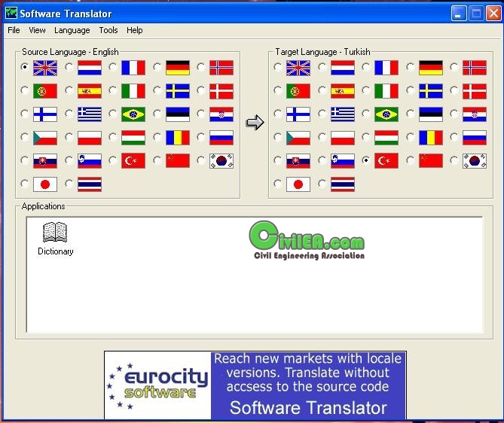Select Thai radio button in Source Language

pyautogui.click(x=69, y=184)
